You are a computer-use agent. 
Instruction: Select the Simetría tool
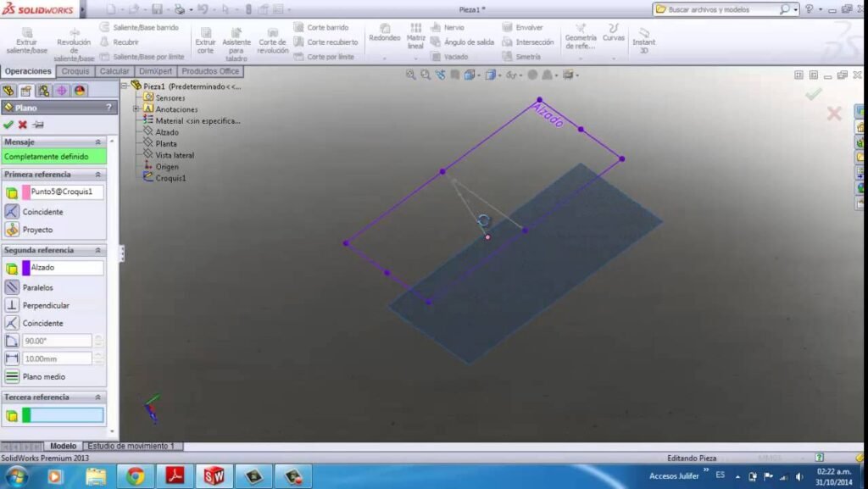pos(521,57)
